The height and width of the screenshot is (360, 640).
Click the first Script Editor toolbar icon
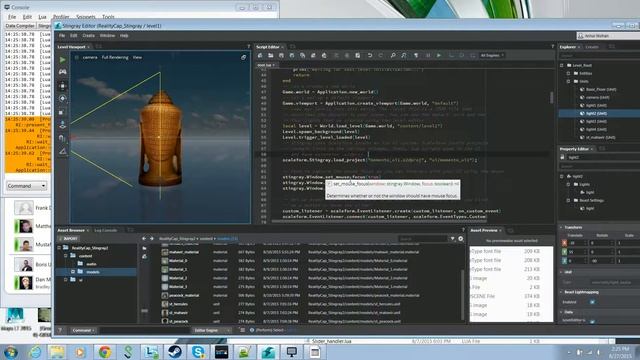point(260,56)
